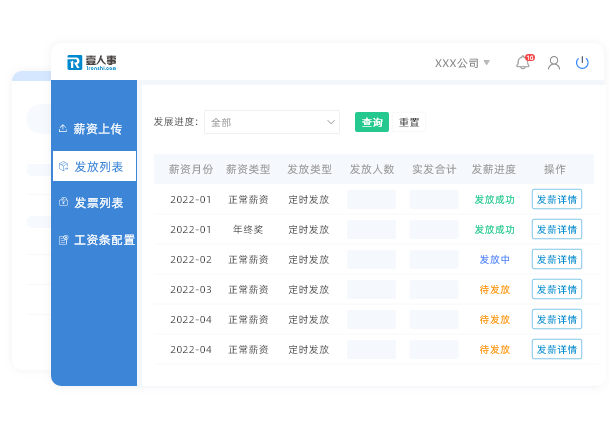The width and height of the screenshot is (610, 430).
Task: Click the power logout icon
Action: [582, 63]
